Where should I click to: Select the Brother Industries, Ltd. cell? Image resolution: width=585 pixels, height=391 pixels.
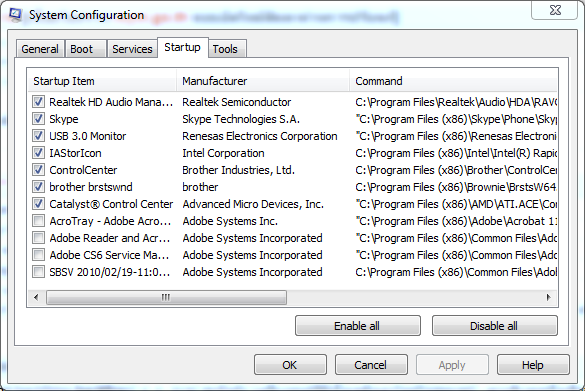coord(238,170)
